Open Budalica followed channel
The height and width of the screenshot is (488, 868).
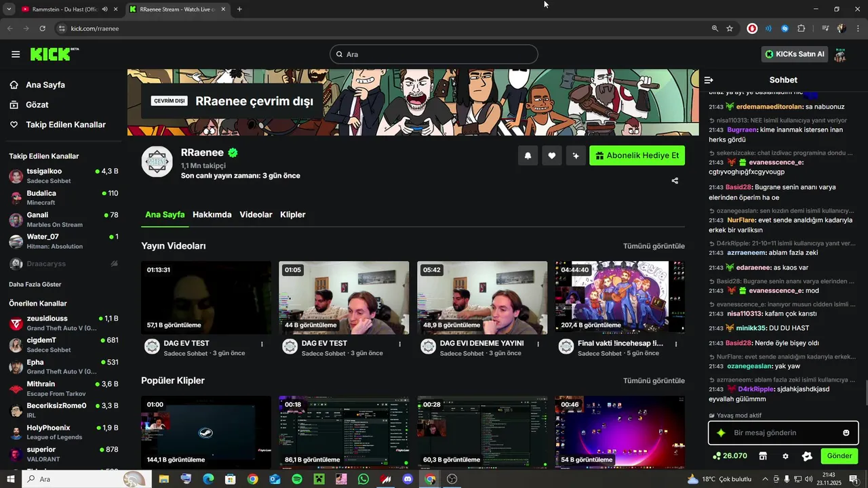pyautogui.click(x=64, y=198)
